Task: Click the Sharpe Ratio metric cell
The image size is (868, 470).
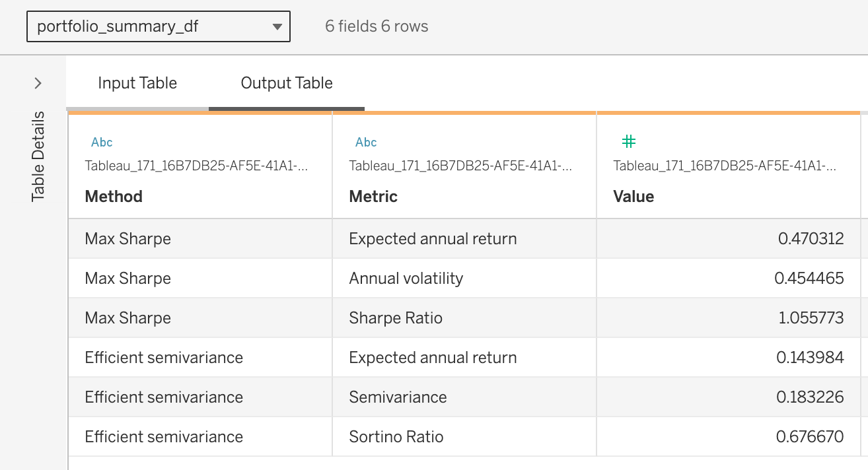Action: (396, 318)
